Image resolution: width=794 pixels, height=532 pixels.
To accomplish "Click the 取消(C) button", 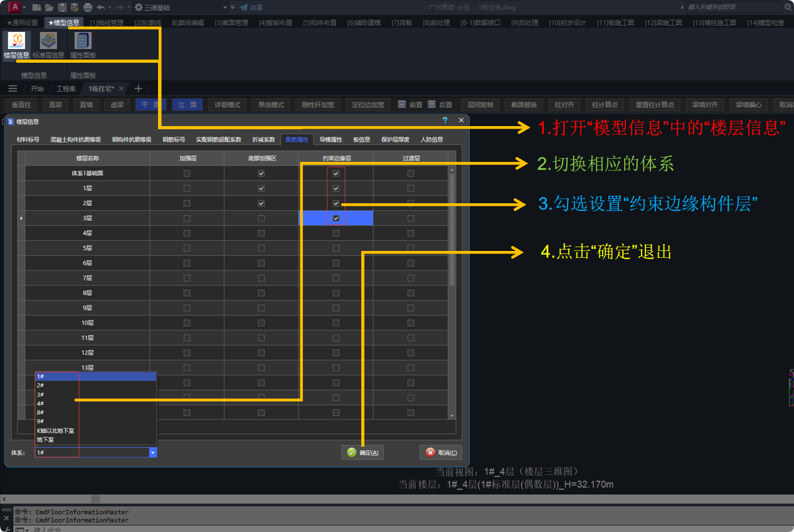I will (x=441, y=452).
